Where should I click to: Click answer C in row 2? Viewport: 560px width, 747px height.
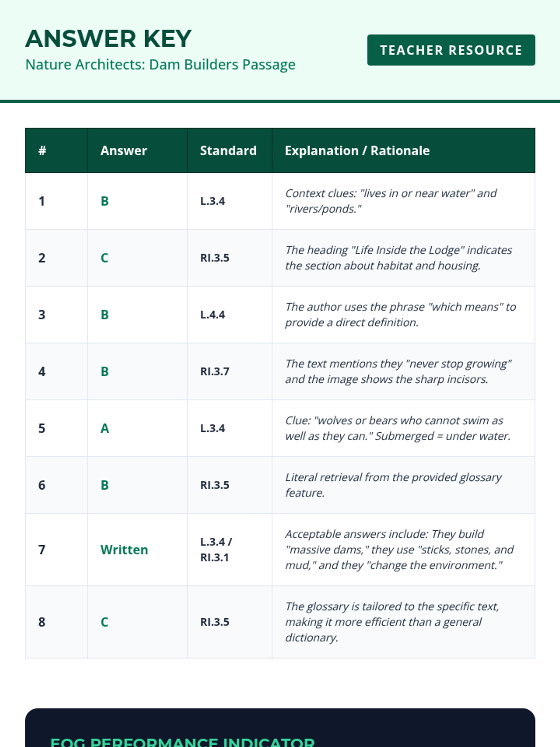click(x=105, y=258)
